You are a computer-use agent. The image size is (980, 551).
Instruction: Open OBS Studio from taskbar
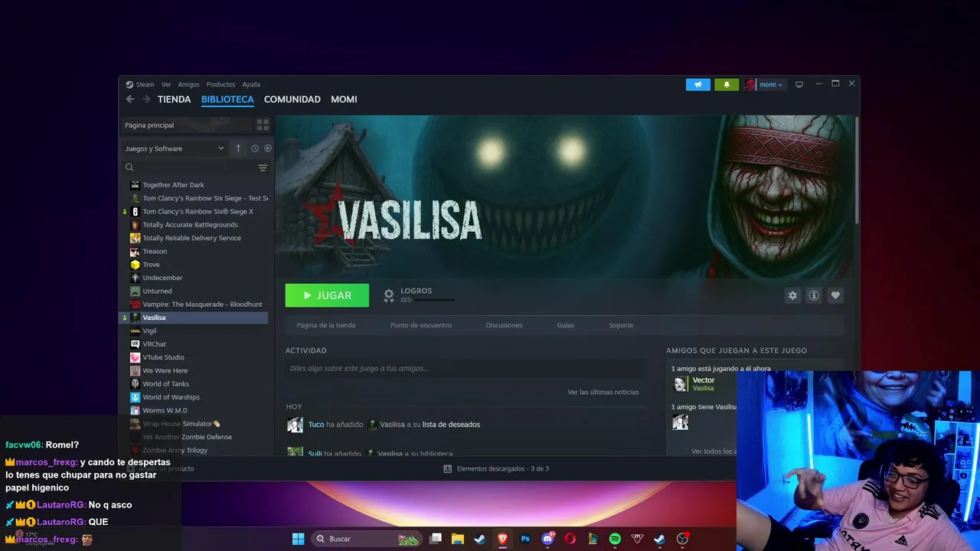(x=682, y=539)
